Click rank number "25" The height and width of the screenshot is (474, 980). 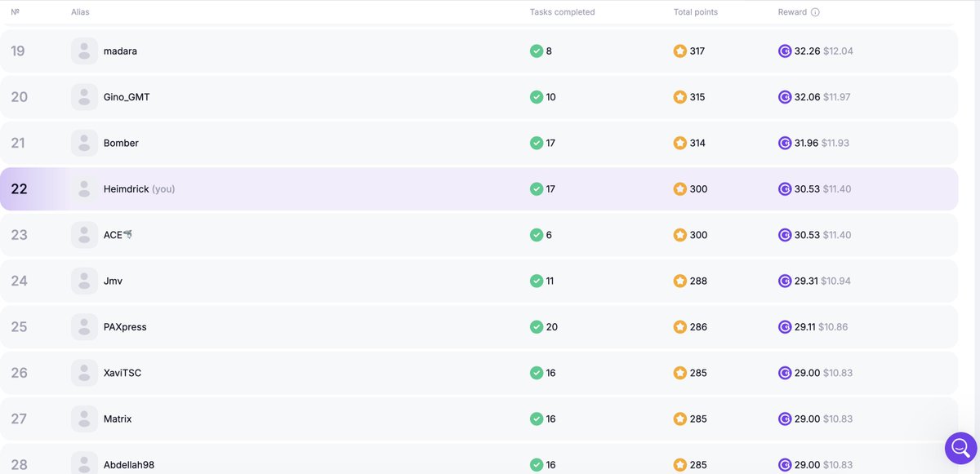coord(19,327)
